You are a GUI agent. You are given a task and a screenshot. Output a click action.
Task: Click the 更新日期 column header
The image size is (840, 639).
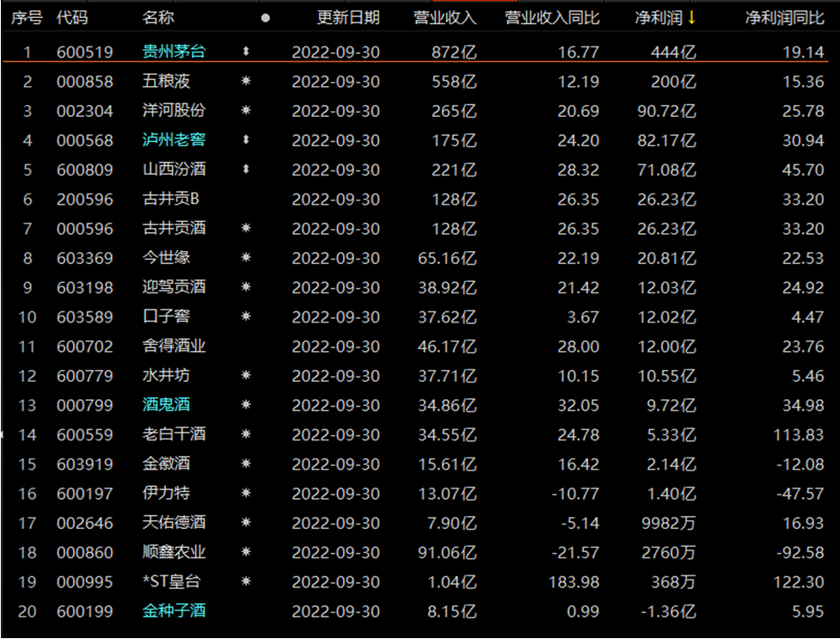tap(347, 18)
